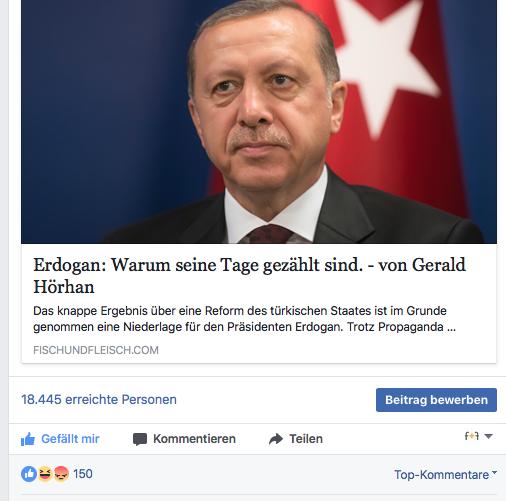Click the thumbs-up icon beside Gefällt mir
This screenshot has height=501, width=506.
28,439
